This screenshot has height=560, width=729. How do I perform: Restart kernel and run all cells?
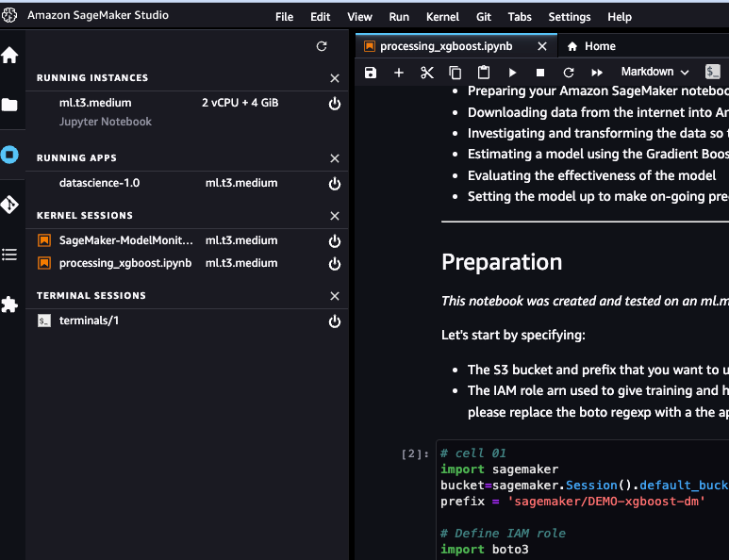click(x=597, y=73)
